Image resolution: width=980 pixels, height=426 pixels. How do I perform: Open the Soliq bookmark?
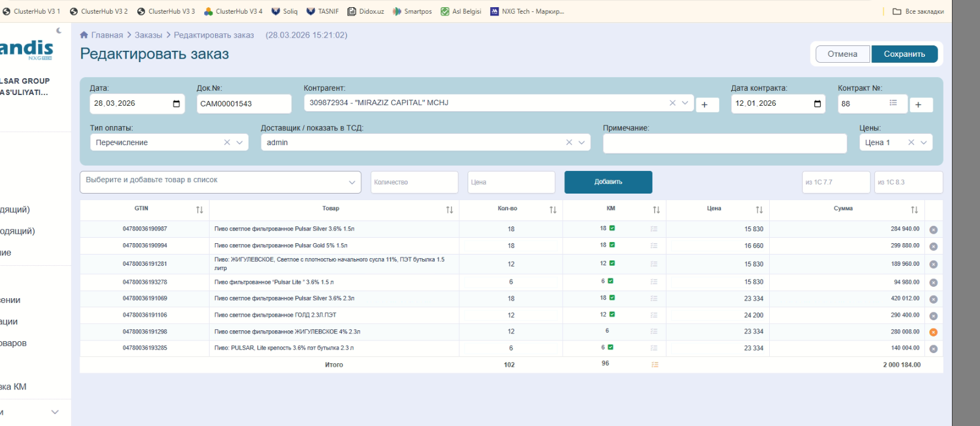(x=284, y=11)
